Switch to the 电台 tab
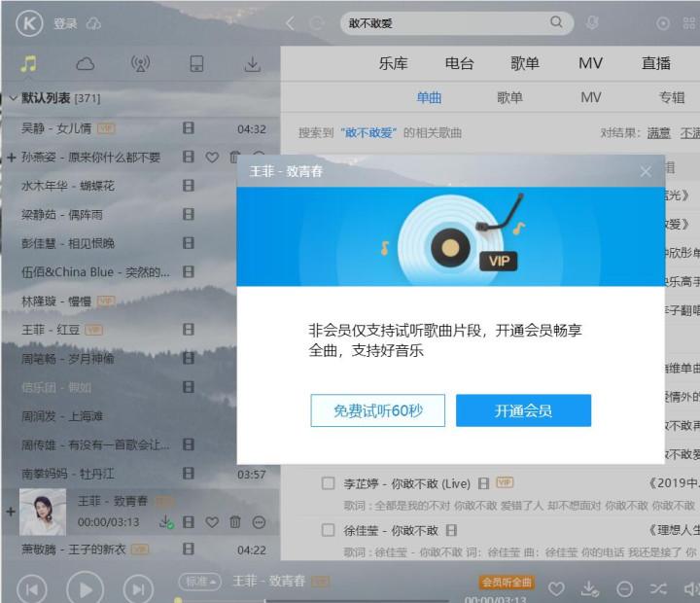700x603 pixels. 459,63
